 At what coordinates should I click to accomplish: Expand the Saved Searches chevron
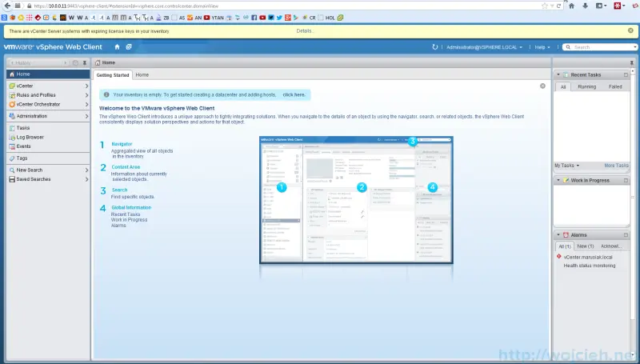pyautogui.click(x=86, y=179)
